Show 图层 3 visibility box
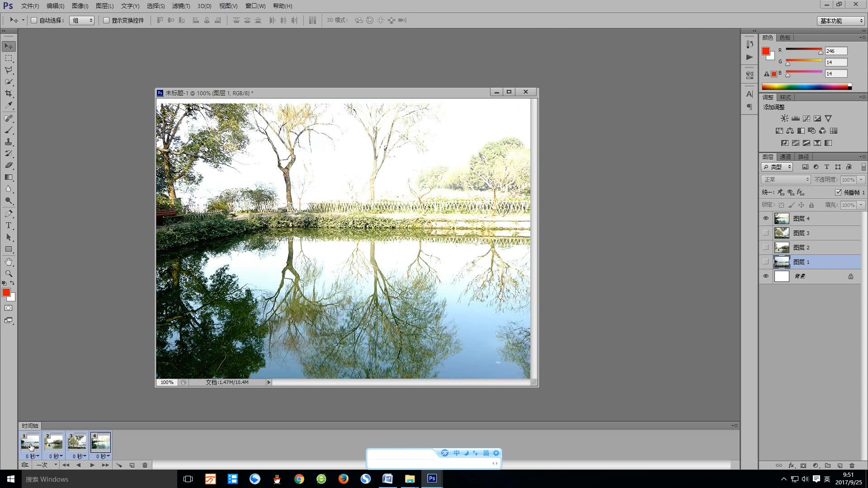868x488 pixels. click(x=766, y=233)
